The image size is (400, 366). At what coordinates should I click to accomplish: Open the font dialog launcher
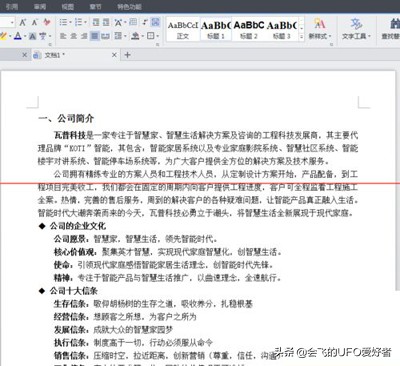(x=50, y=44)
